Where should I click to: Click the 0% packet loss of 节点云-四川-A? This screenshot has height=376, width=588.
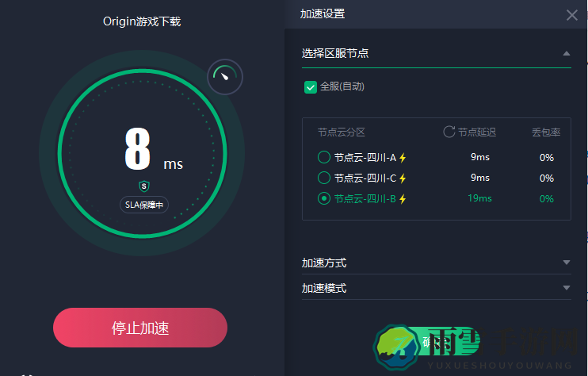coord(546,158)
